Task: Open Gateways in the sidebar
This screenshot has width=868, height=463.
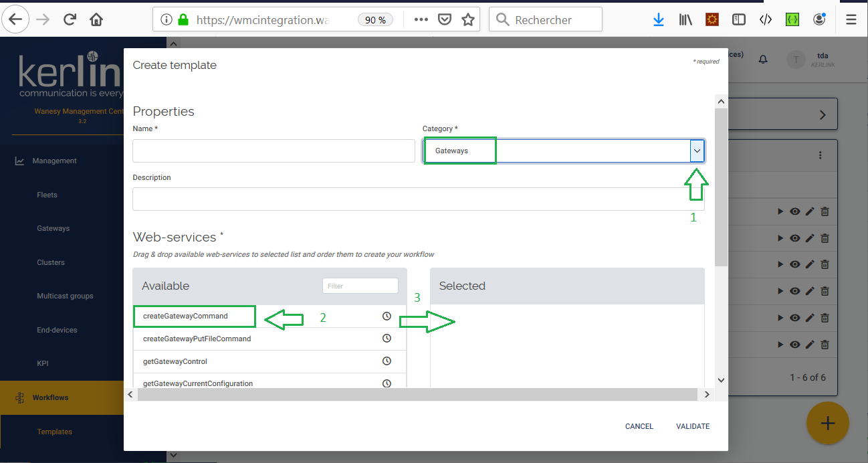Action: [x=53, y=228]
